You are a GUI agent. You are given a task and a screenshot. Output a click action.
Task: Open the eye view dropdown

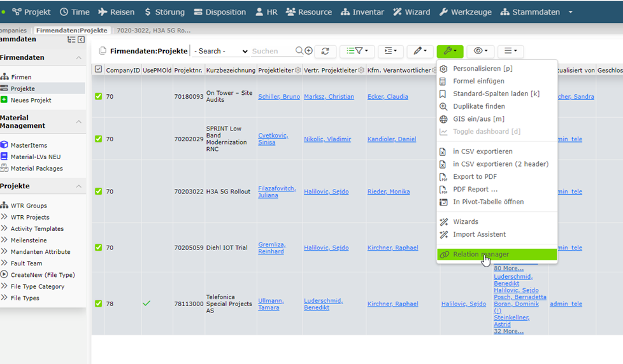(x=480, y=51)
